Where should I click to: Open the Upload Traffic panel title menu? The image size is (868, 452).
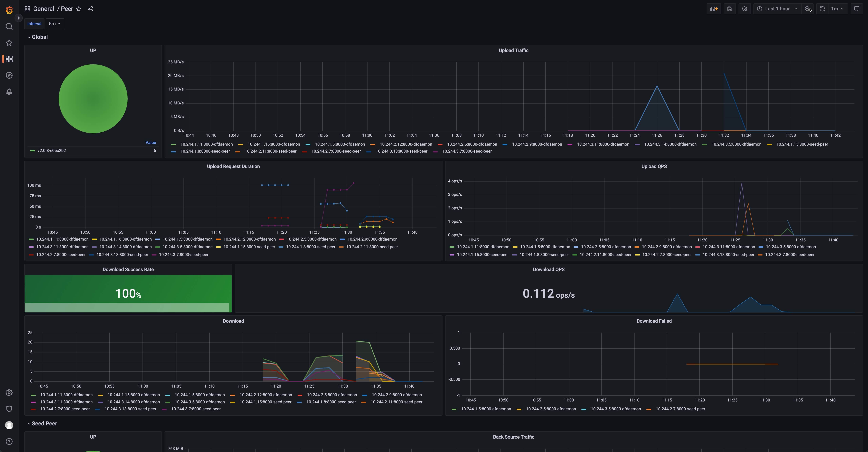pyautogui.click(x=513, y=50)
